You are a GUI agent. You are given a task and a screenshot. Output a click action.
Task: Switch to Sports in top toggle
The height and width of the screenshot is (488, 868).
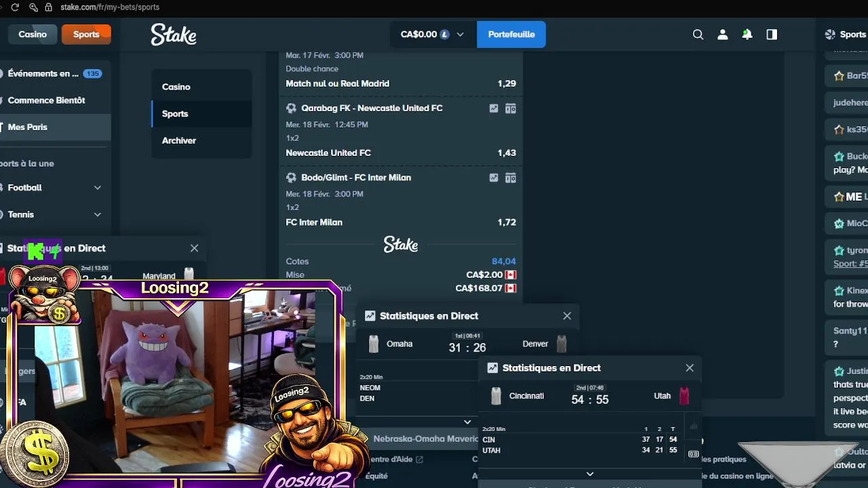tap(86, 35)
